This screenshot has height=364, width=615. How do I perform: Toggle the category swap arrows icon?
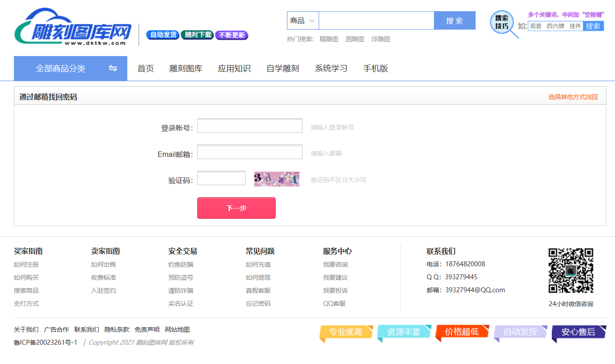(113, 68)
